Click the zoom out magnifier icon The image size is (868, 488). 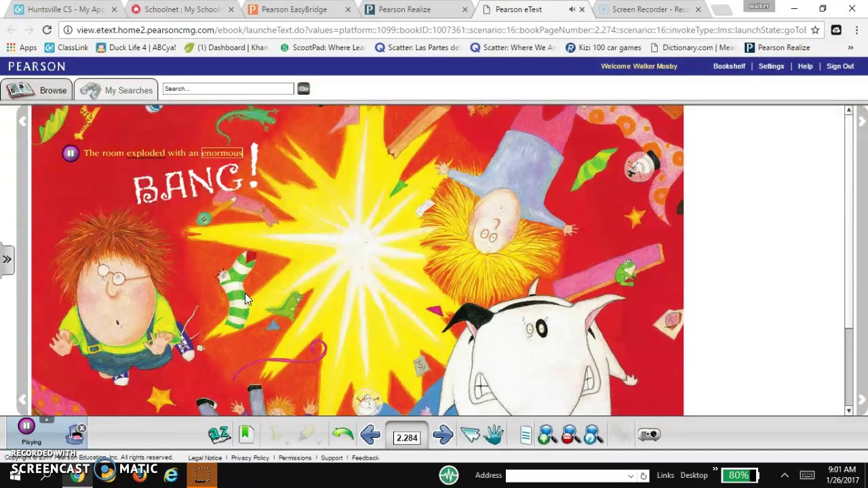(x=570, y=434)
